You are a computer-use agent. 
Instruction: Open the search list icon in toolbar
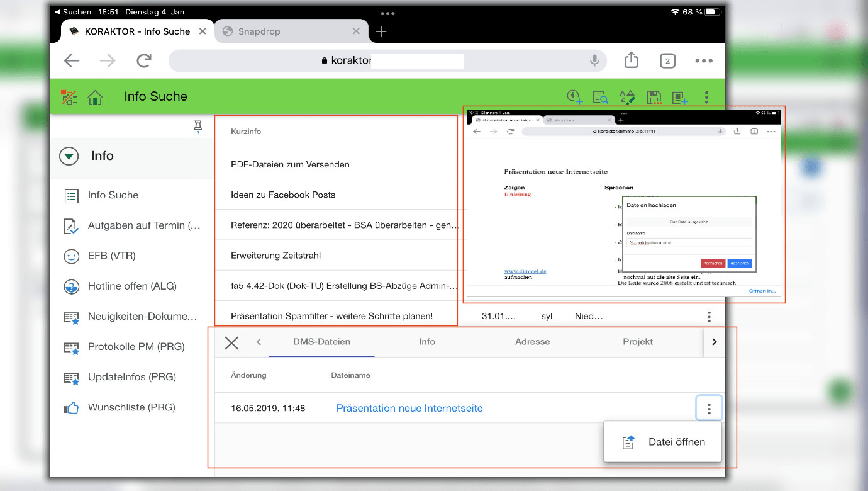601,97
